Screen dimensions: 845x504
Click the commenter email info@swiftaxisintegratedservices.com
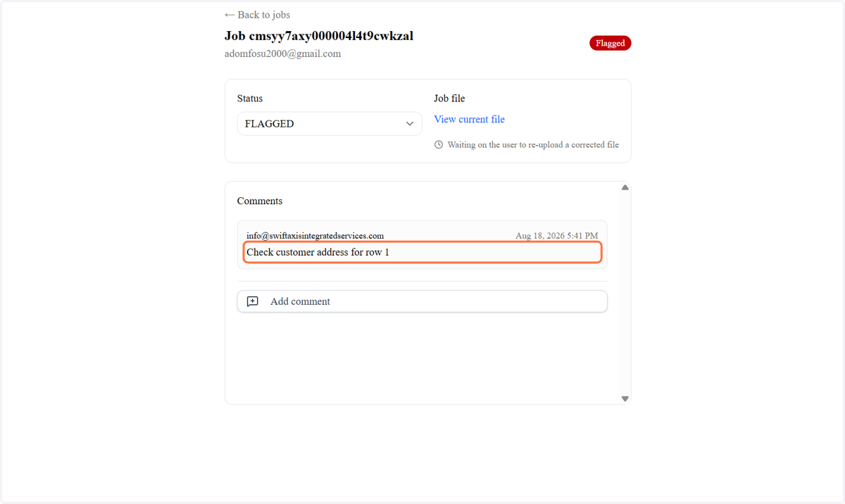pos(315,236)
